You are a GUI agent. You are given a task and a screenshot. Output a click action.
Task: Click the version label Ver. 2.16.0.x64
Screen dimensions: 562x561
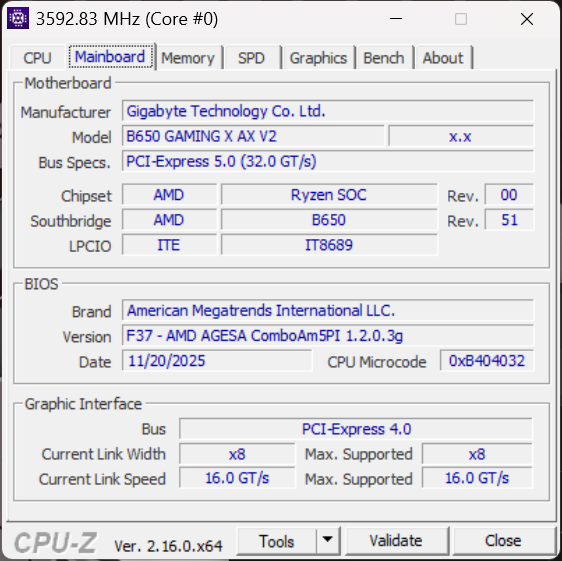(x=168, y=546)
